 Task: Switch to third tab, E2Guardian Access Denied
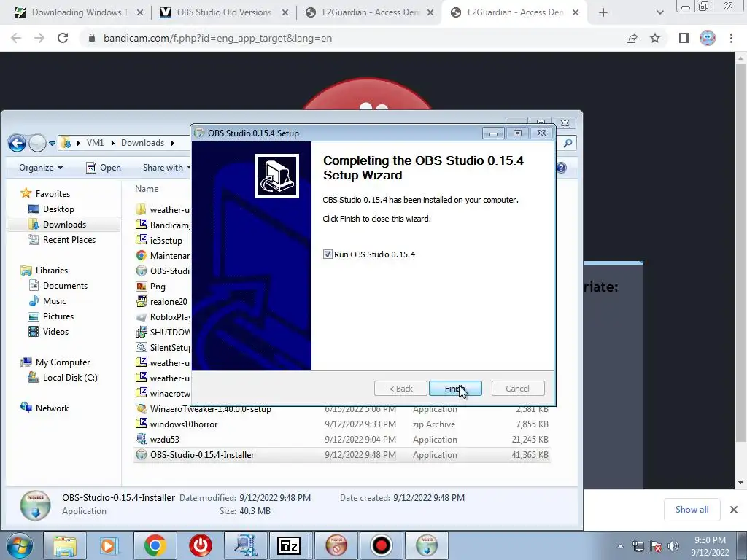pyautogui.click(x=369, y=12)
